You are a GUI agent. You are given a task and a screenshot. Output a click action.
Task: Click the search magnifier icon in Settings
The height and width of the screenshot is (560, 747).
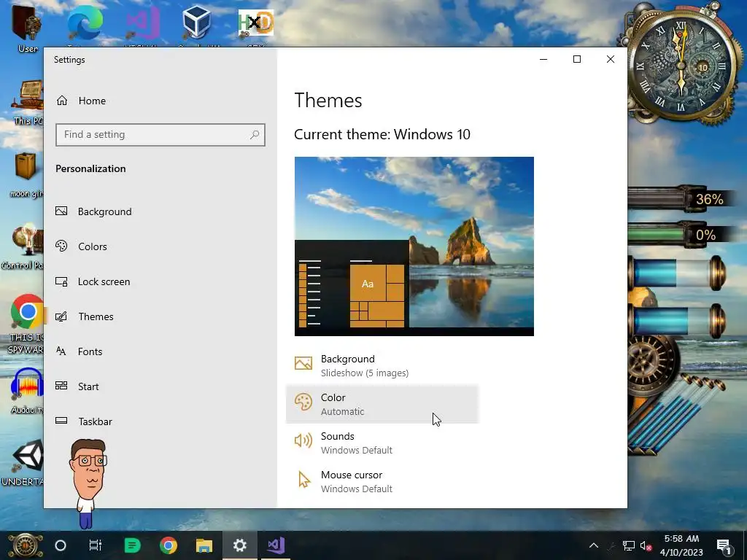(x=255, y=135)
